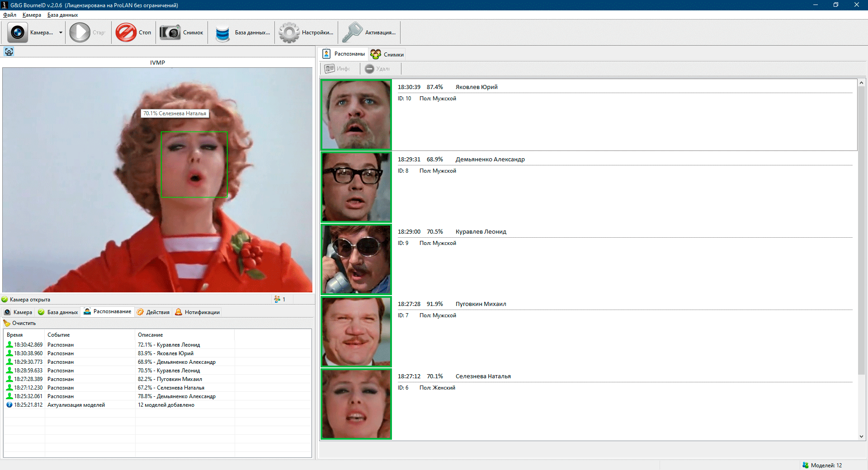Select the Актуализация моделей log entry
The width and height of the screenshot is (868, 470).
76,405
